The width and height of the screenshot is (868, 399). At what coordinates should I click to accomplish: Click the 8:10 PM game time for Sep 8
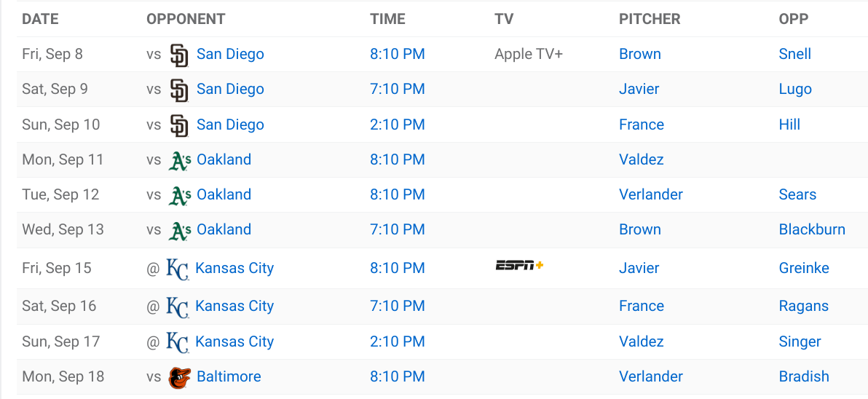tap(398, 54)
